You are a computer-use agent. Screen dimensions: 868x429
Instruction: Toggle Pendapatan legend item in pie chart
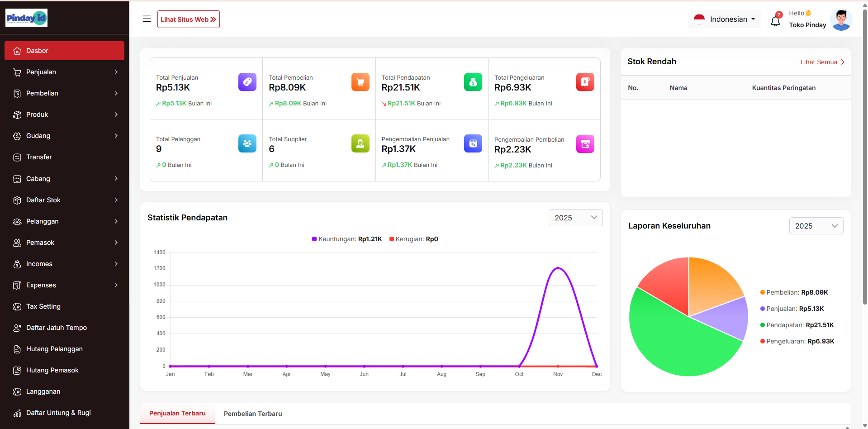(x=797, y=325)
